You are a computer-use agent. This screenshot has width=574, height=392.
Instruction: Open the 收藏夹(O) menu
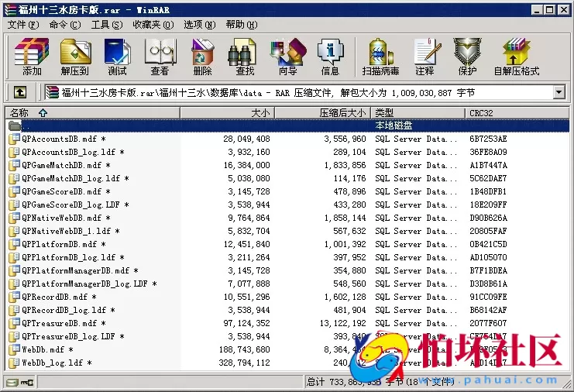point(153,25)
